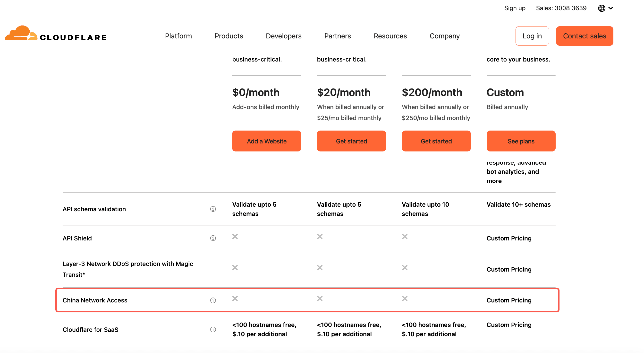Click 'API schema validation' row label
Viewport: 644px width, 353px height.
(94, 209)
